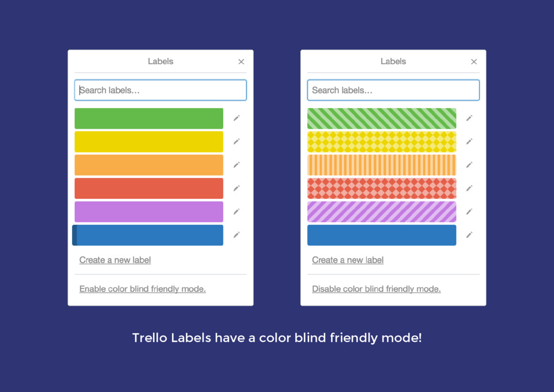Click pencil icon beside solid red label
The width and height of the screenshot is (554, 392).
click(236, 188)
